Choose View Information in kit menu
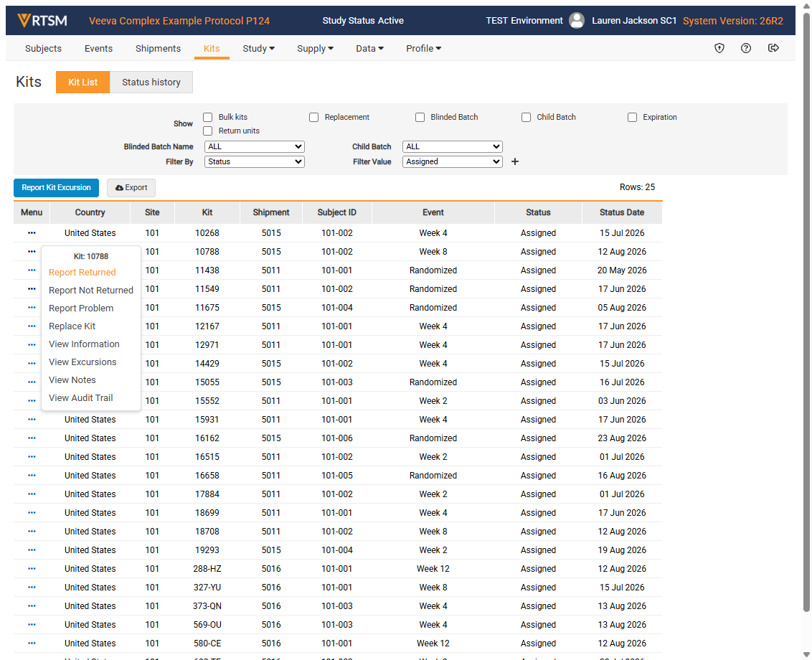 (84, 344)
